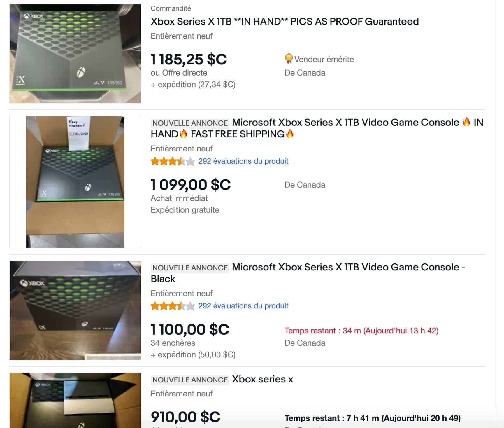Open the 'Xbox series x' listing title

(263, 379)
